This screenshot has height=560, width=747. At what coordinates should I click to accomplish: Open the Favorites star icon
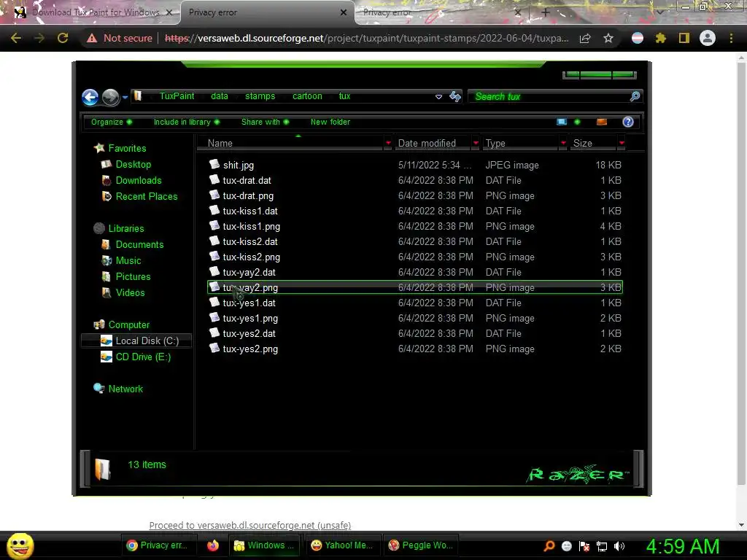click(x=99, y=148)
